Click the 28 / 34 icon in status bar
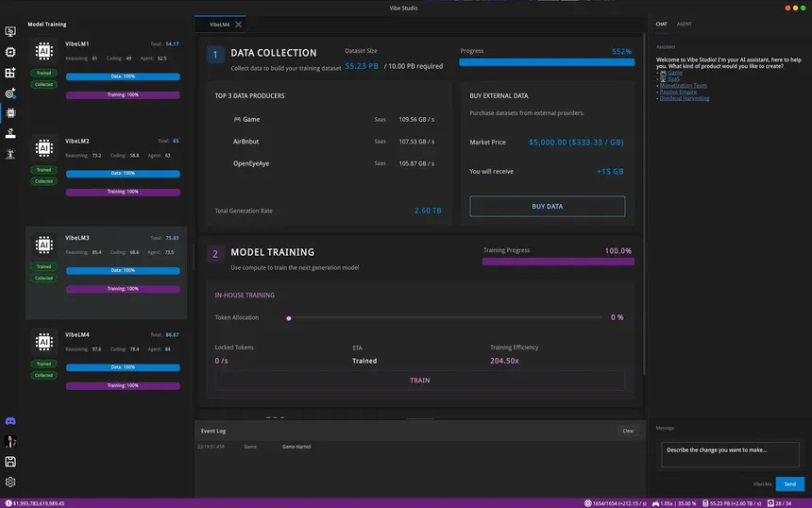The image size is (812, 508). click(770, 503)
